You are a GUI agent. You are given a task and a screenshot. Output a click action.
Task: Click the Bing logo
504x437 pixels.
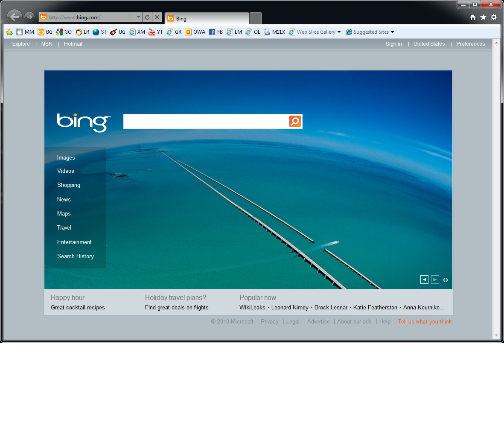click(x=84, y=122)
